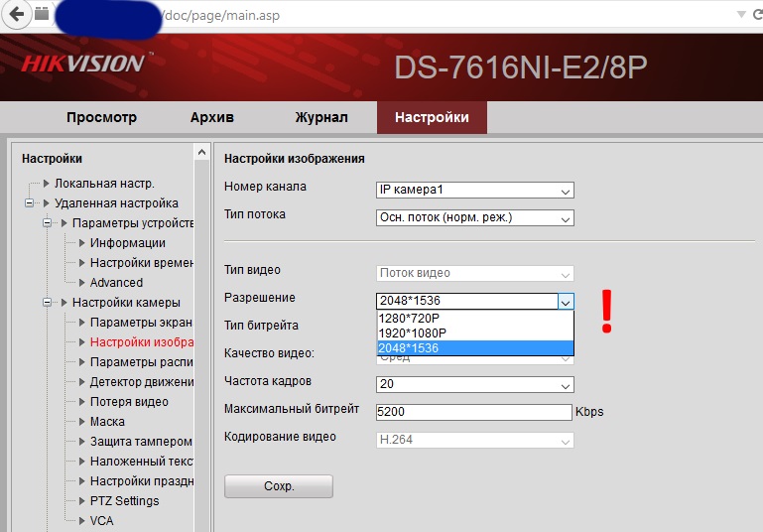Open the Журнал tab

point(321,117)
